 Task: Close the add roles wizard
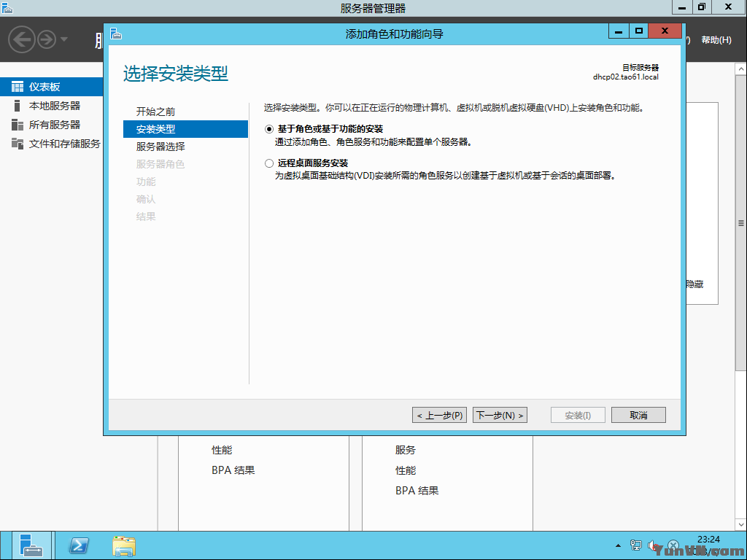(665, 31)
